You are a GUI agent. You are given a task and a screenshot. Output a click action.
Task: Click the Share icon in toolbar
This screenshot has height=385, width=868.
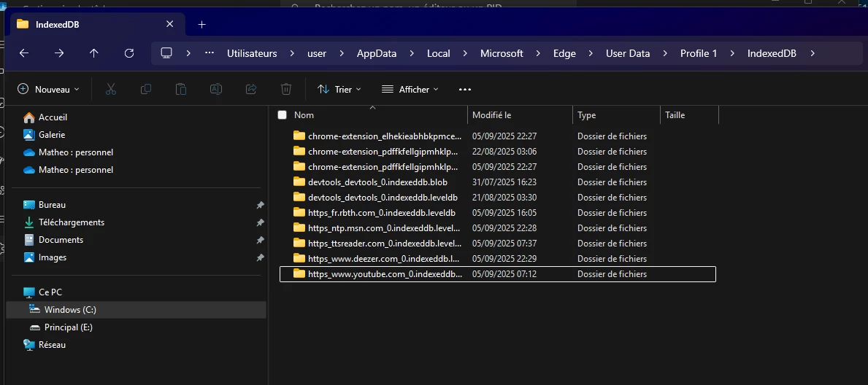pos(251,89)
